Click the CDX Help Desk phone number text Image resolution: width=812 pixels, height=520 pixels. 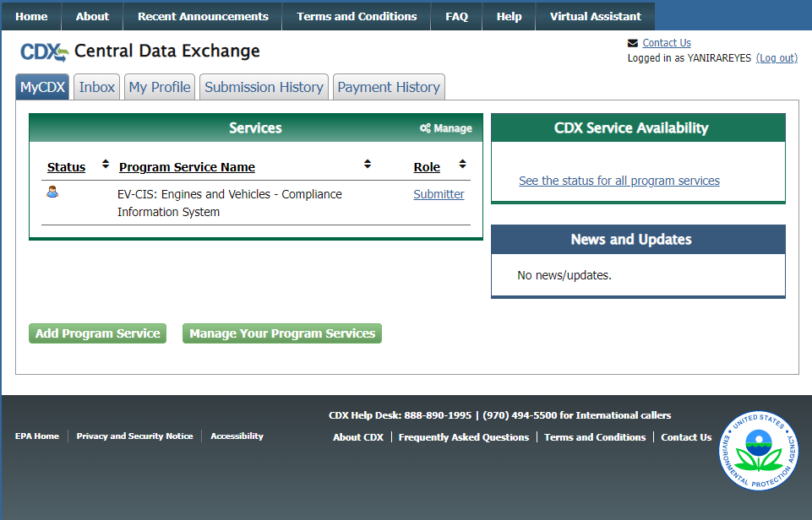click(499, 415)
